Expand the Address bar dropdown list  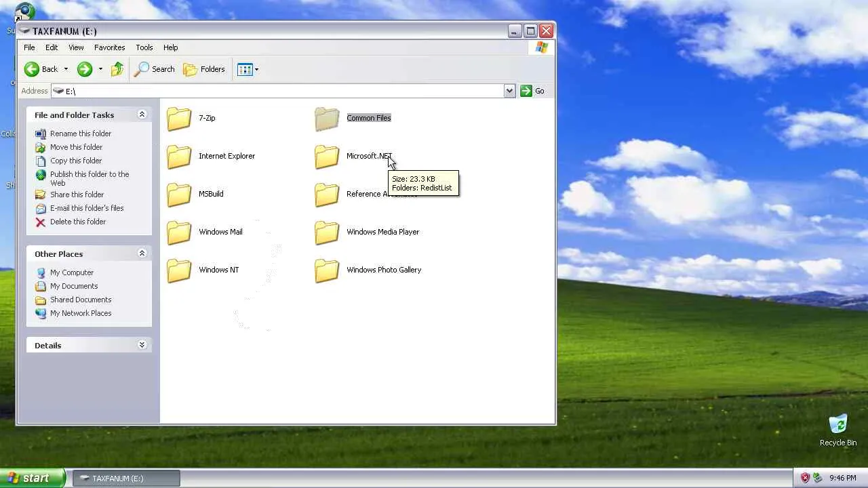tap(509, 91)
